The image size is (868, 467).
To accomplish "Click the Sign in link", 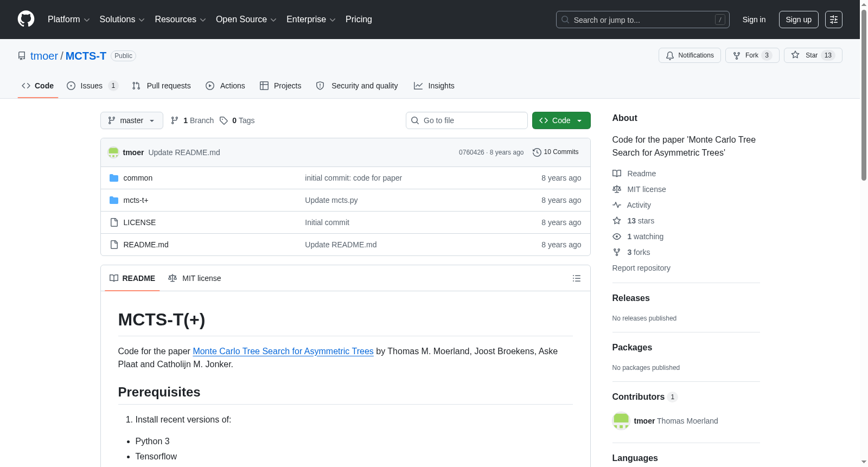I will click(x=754, y=20).
